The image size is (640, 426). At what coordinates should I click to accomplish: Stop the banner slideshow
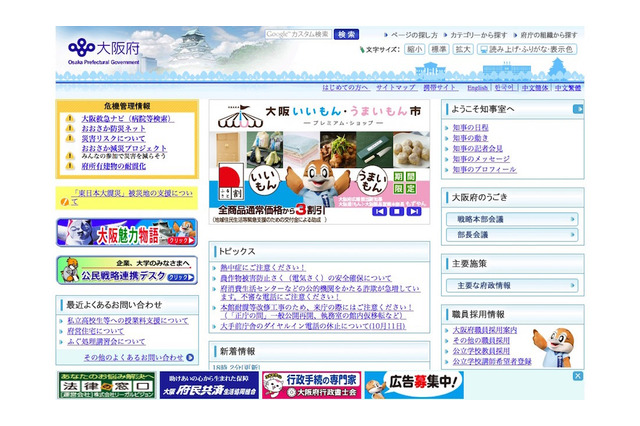click(396, 211)
